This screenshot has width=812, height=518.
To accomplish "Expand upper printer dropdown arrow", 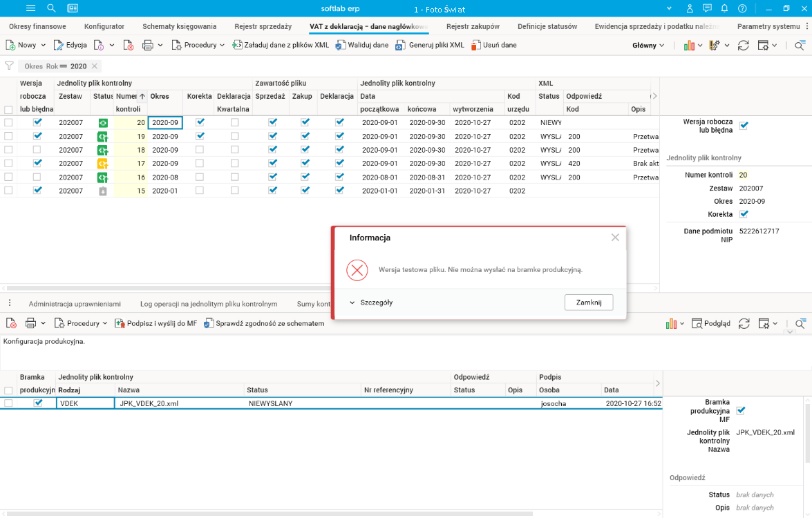I will point(160,46).
